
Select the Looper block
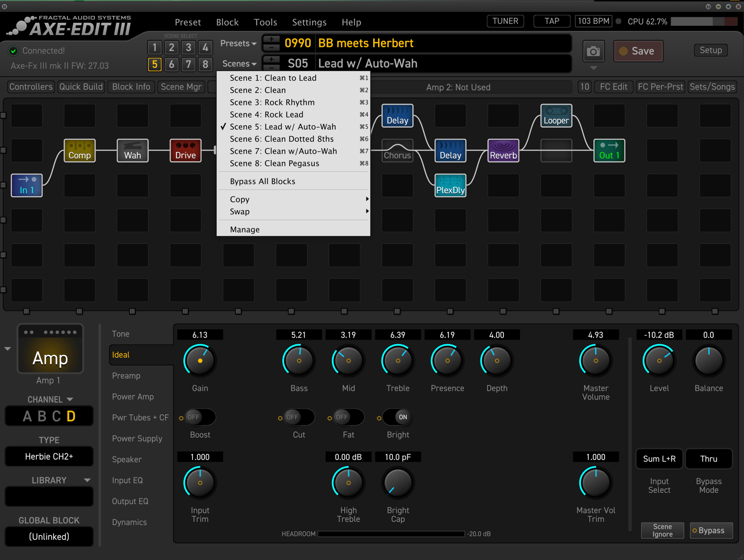pos(556,115)
